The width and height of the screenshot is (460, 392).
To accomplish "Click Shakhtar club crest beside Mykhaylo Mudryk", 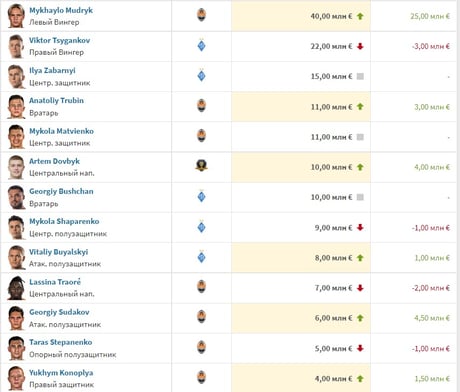I will (x=201, y=15).
